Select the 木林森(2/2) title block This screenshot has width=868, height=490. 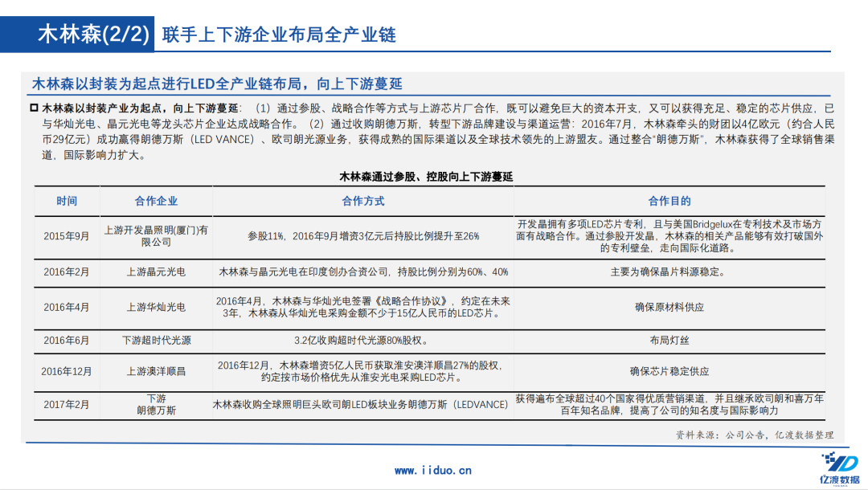pos(77,35)
